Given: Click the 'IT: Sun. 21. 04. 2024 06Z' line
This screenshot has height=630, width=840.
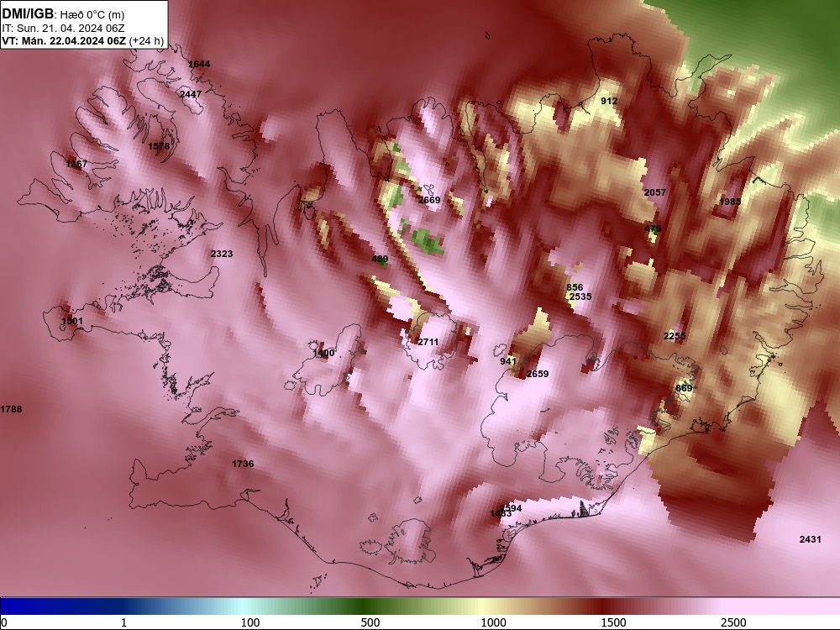Looking at the screenshot, I should coord(63,29).
